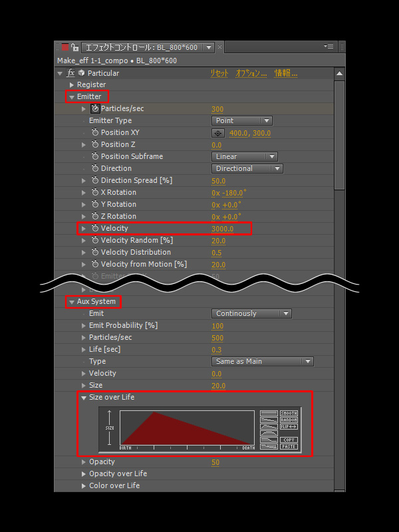
Task: Open Type dropdown showing Same as Main
Action: 263,361
